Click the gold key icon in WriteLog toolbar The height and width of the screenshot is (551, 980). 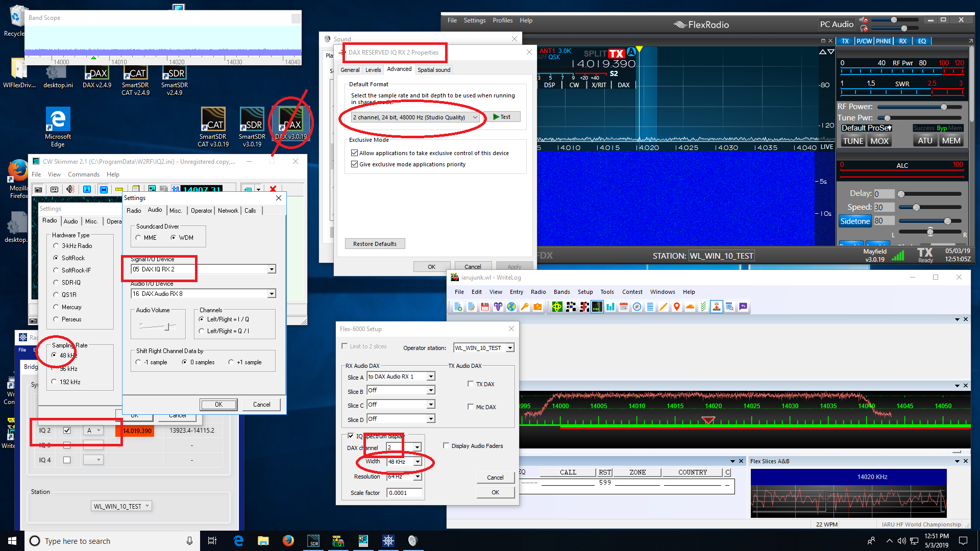tap(524, 307)
